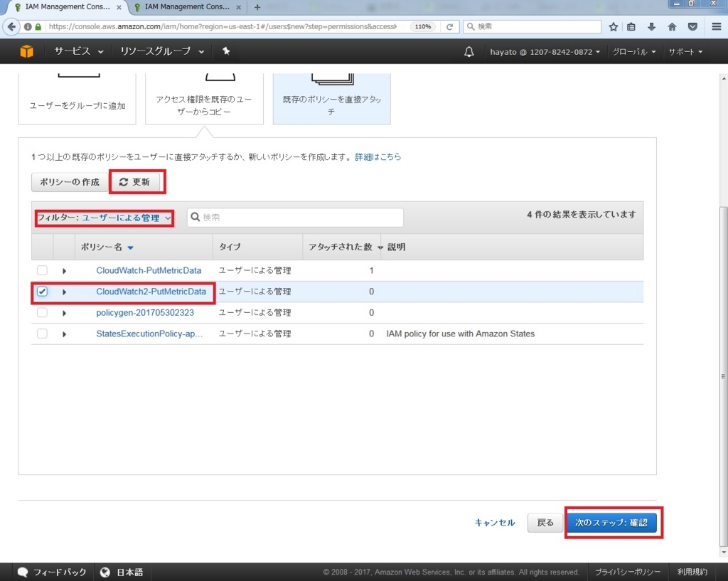Open the hayato account dropdown
Image resolution: width=728 pixels, height=581 pixels.
click(x=545, y=51)
